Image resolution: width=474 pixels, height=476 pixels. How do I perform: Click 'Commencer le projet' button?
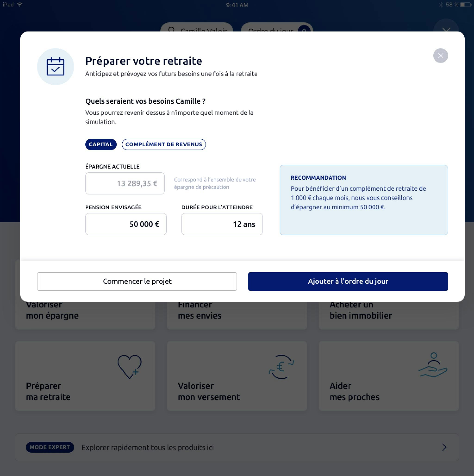click(137, 281)
